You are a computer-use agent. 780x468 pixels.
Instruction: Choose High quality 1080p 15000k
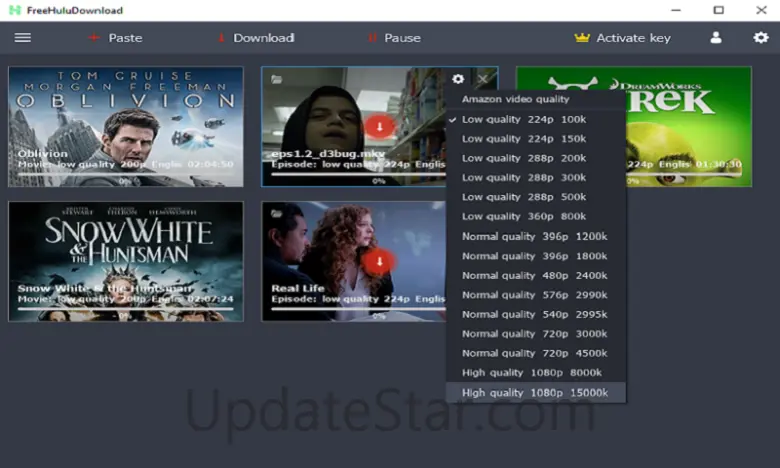535,393
